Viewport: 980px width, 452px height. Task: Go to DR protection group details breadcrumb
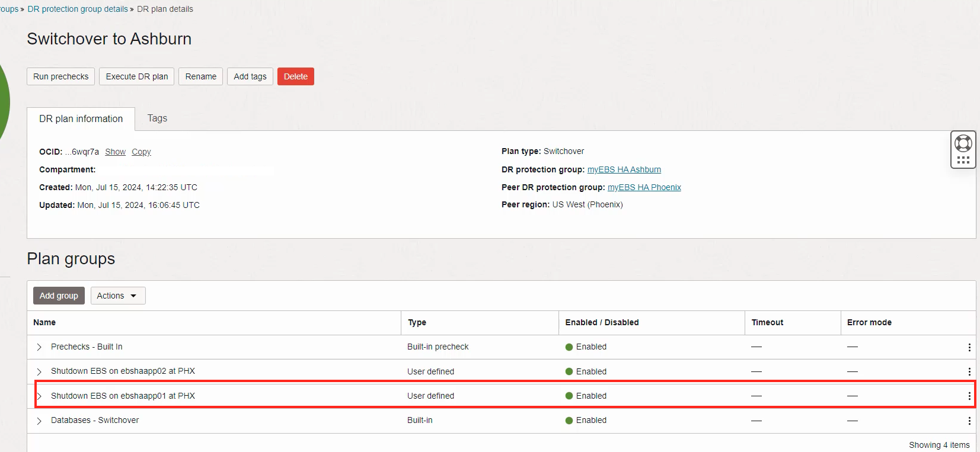(78, 9)
